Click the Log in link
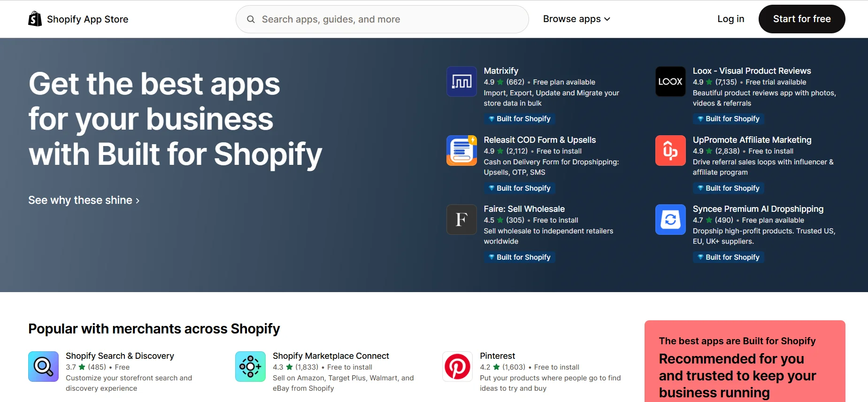Screen dimensions: 868x402 pos(730,19)
